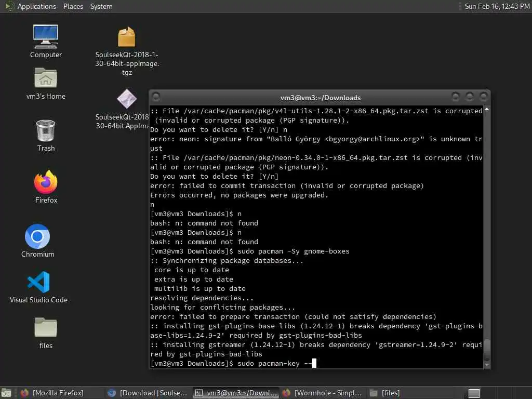Open the System menu
Image resolution: width=532 pixels, height=399 pixels.
pos(101,6)
